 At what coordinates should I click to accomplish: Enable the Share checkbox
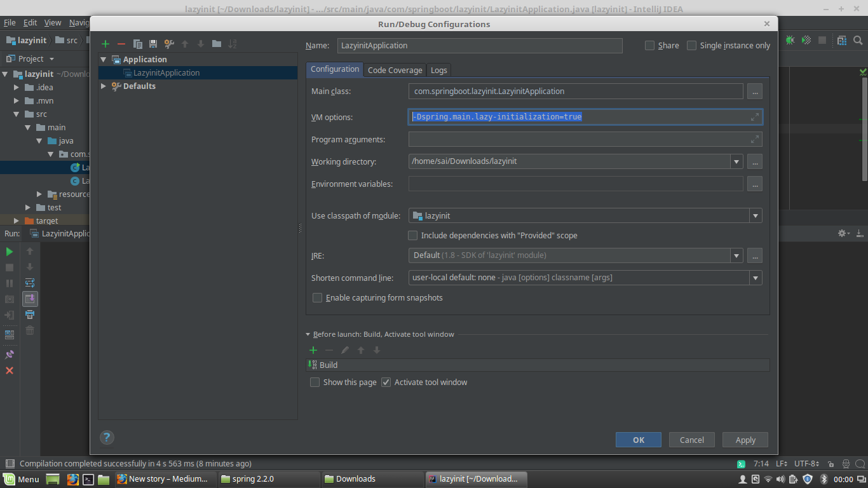pos(649,46)
